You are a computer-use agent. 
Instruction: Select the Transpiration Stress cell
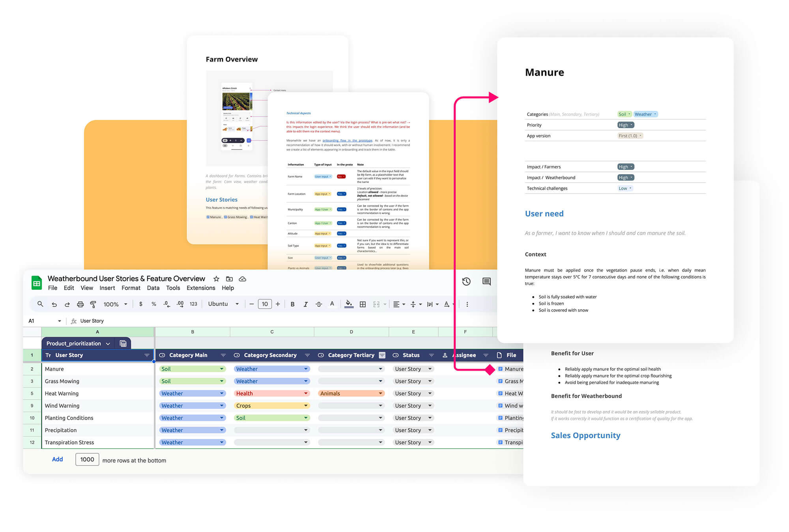[x=98, y=442]
